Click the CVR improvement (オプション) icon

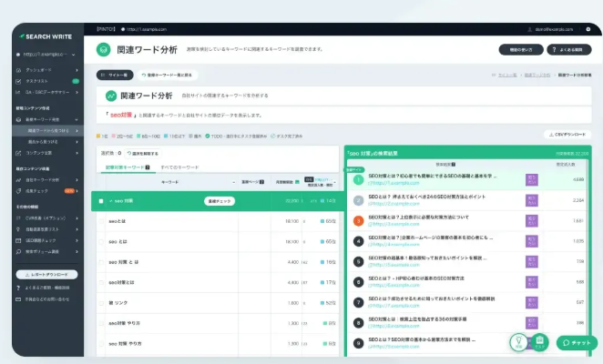18,217
